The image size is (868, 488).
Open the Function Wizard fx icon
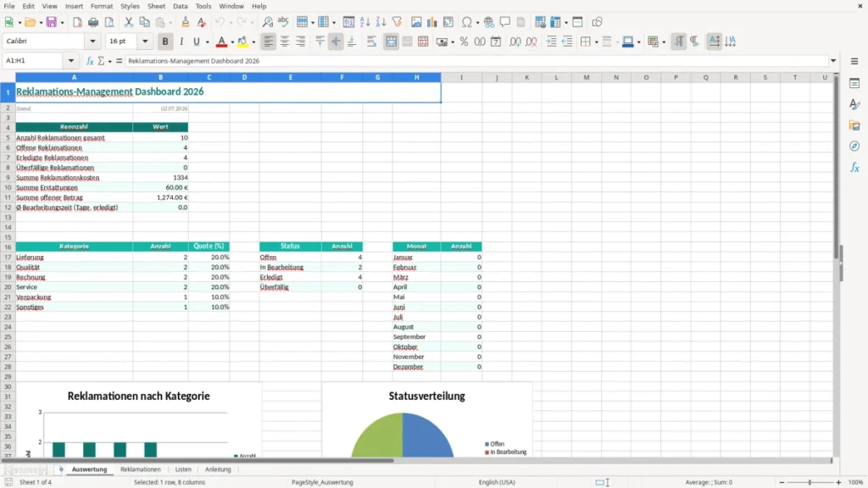click(90, 61)
